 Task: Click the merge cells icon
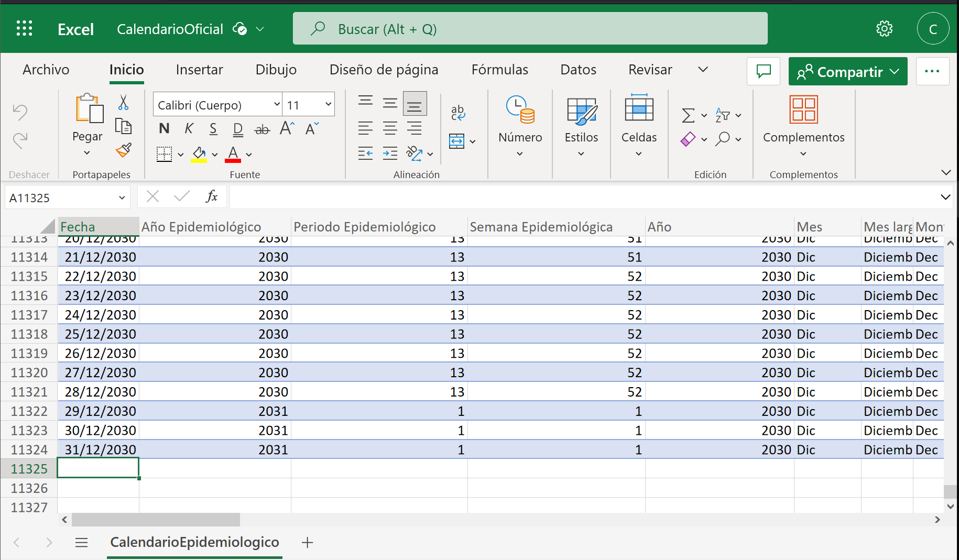pos(456,141)
